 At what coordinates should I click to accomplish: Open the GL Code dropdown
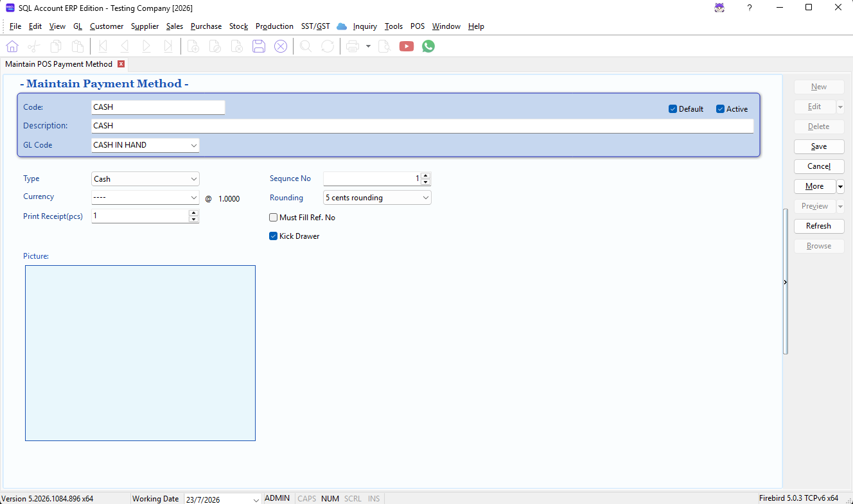(194, 145)
